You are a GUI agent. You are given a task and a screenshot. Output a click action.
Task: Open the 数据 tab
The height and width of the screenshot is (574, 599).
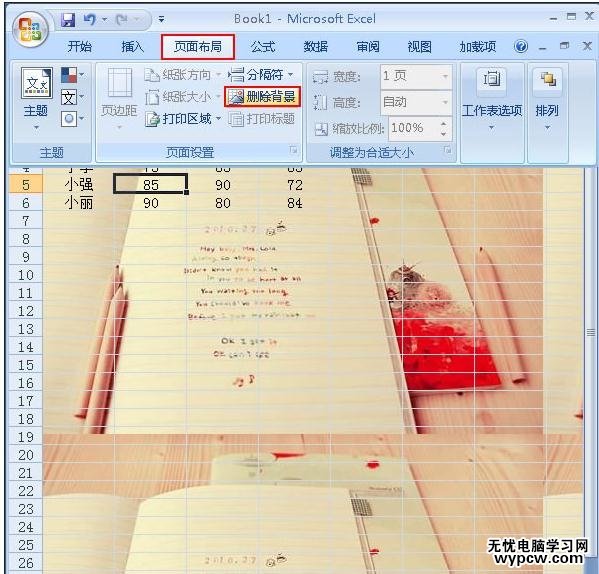[x=316, y=47]
